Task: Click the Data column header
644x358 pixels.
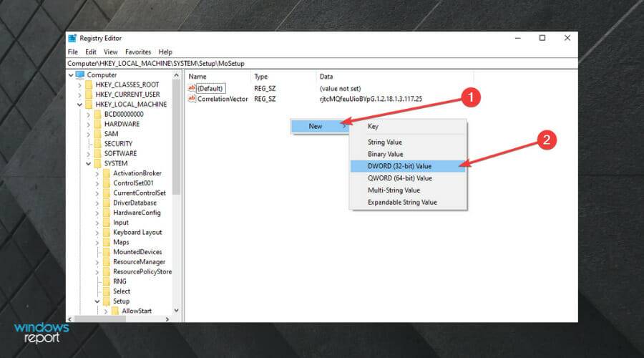Action: [395, 77]
